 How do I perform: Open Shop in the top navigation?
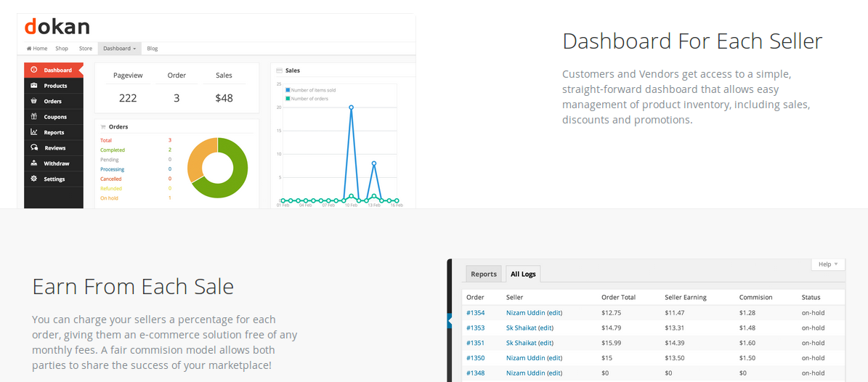(x=62, y=48)
